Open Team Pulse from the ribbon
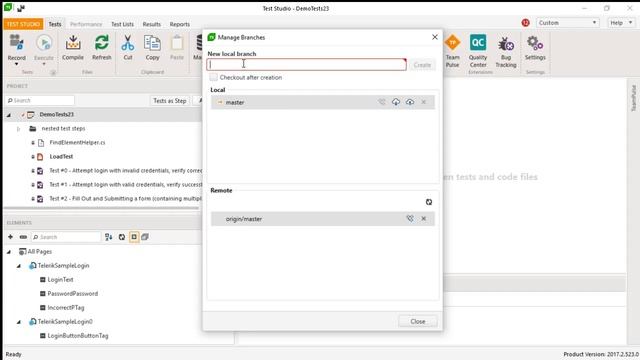Screen dimensions: 640x360 pos(452,50)
